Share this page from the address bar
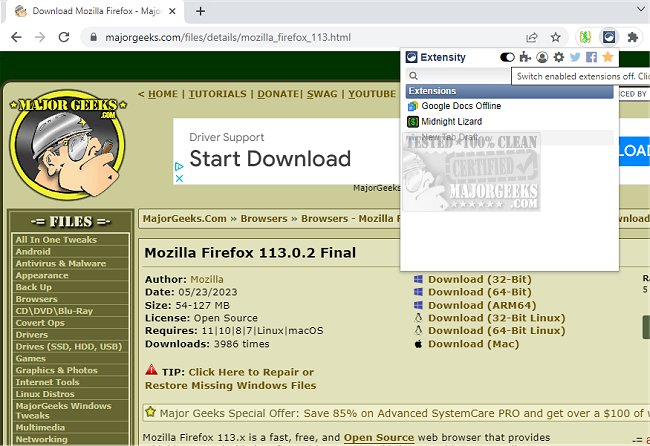 point(532,37)
